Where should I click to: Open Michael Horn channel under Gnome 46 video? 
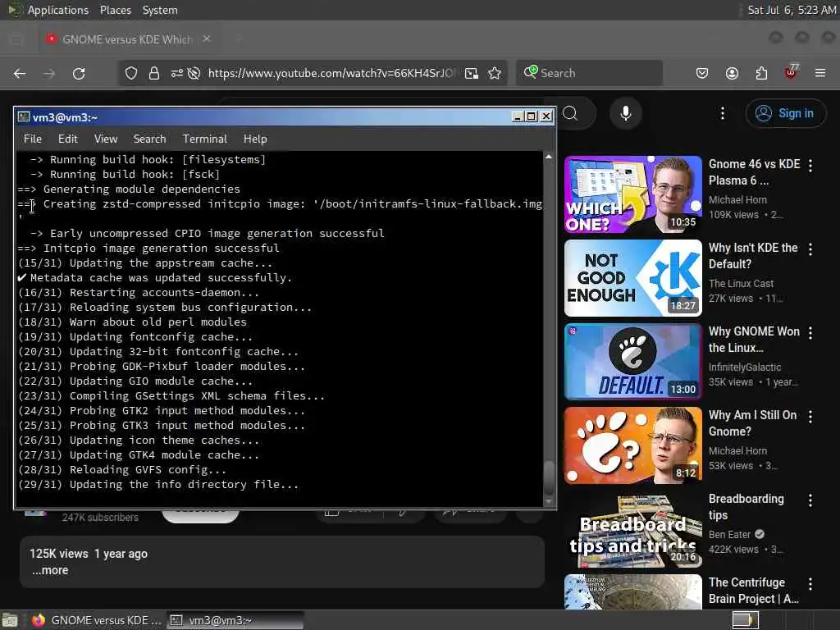point(737,200)
